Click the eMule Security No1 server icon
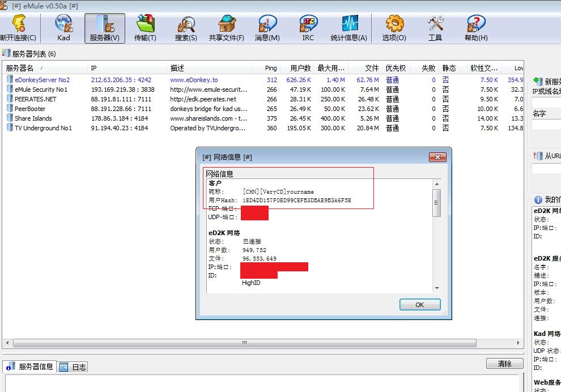 pyautogui.click(x=10, y=89)
